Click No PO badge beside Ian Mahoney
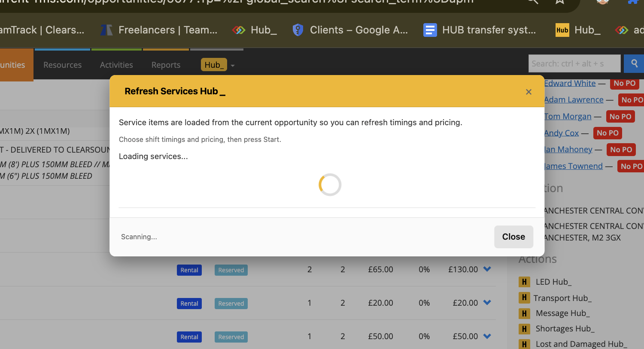This screenshot has width=644, height=349. [621, 150]
